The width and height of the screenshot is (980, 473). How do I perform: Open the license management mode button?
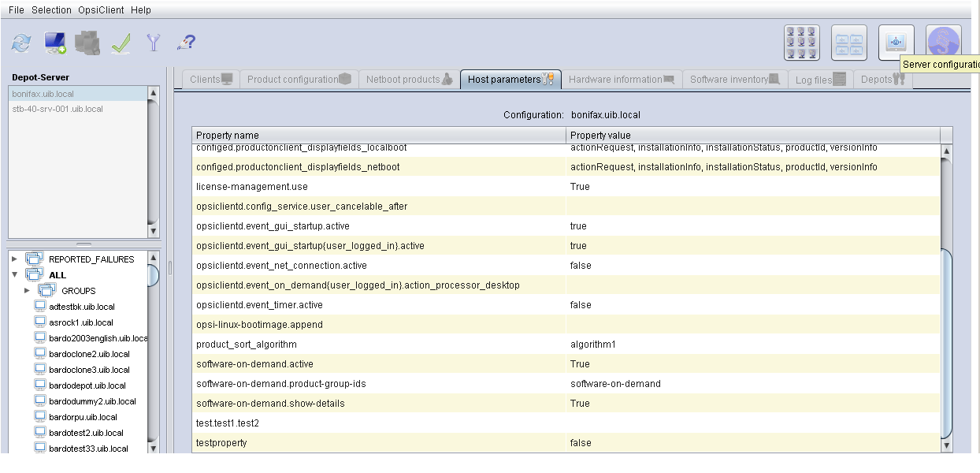pos(944,43)
